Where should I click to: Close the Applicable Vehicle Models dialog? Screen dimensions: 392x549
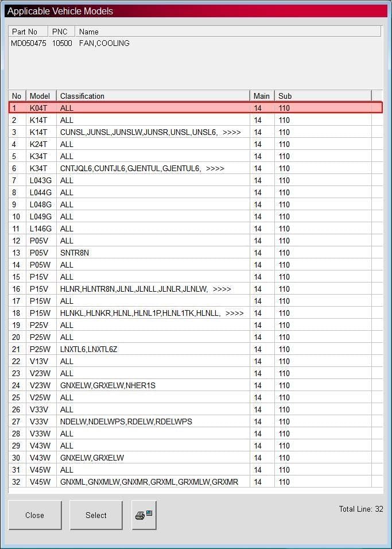click(34, 515)
